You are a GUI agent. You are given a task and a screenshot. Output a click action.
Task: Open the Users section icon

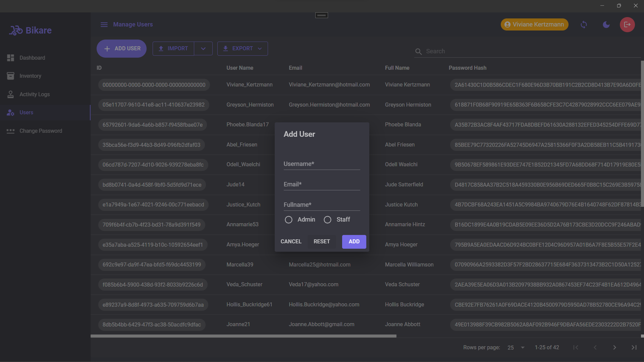click(x=11, y=112)
